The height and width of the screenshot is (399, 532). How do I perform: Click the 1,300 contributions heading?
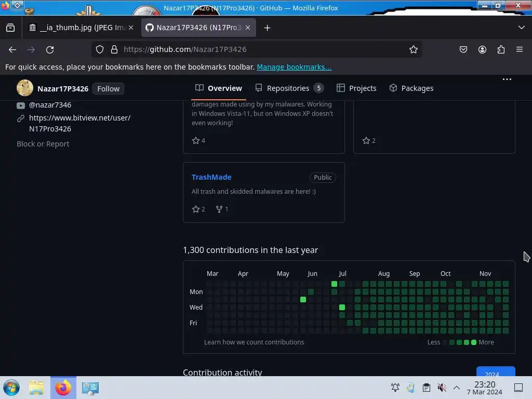pos(250,250)
